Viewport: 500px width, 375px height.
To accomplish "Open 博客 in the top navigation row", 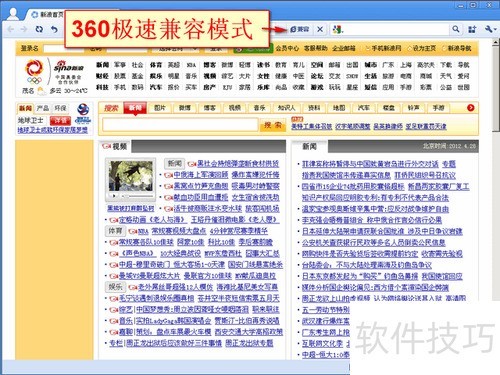I will click(209, 65).
